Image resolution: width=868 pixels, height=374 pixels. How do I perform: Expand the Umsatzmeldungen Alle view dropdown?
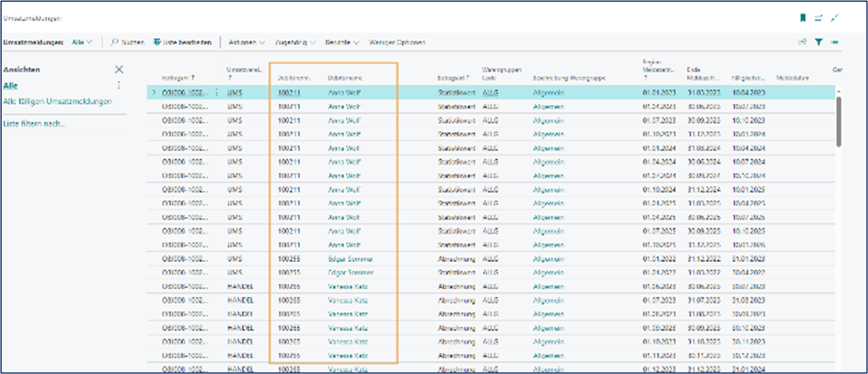(82, 42)
